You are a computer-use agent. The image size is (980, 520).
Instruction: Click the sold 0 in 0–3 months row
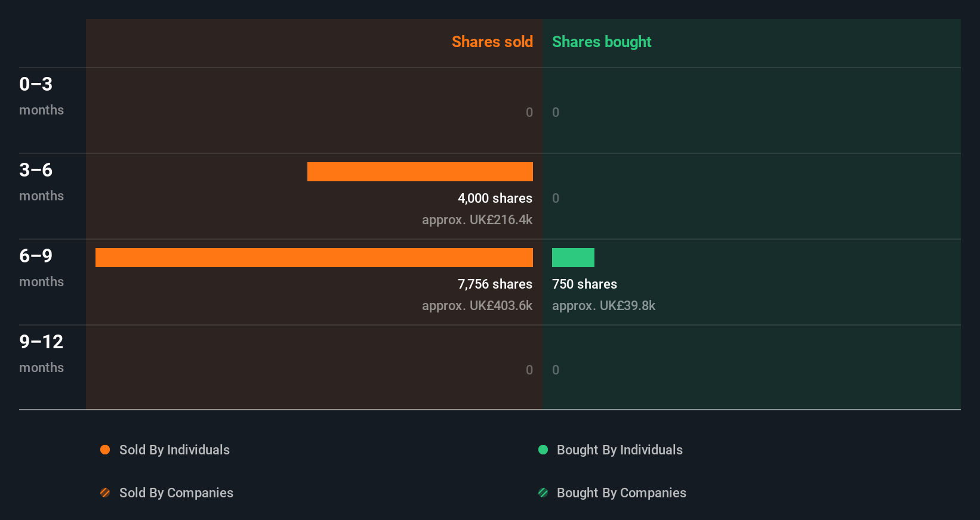pos(529,112)
